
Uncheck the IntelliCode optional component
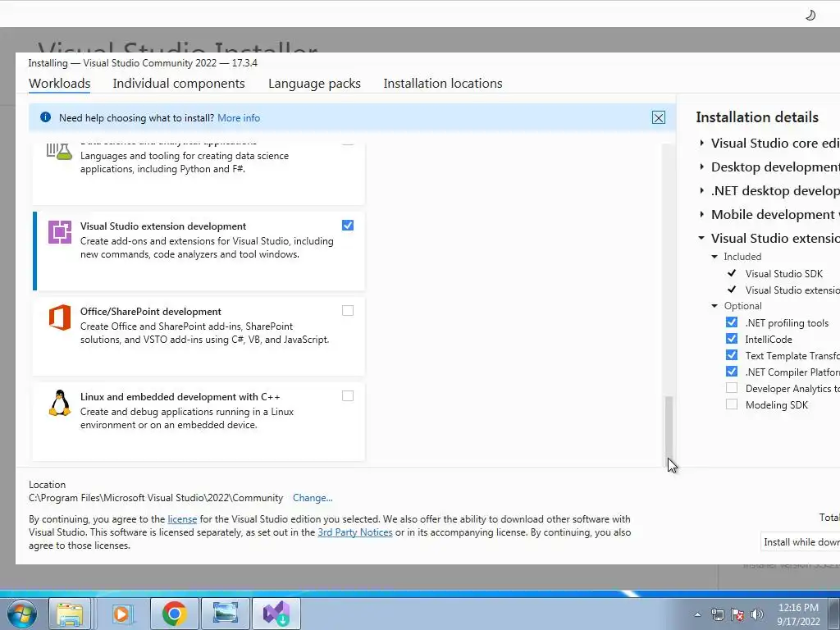tap(732, 339)
